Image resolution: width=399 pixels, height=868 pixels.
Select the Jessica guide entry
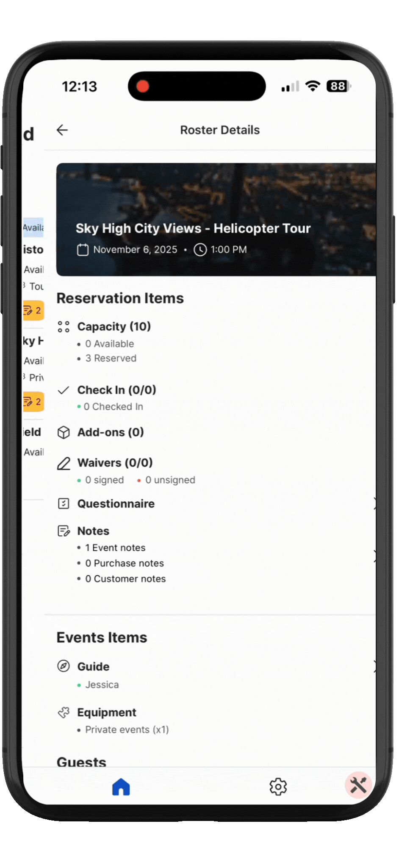(x=102, y=684)
